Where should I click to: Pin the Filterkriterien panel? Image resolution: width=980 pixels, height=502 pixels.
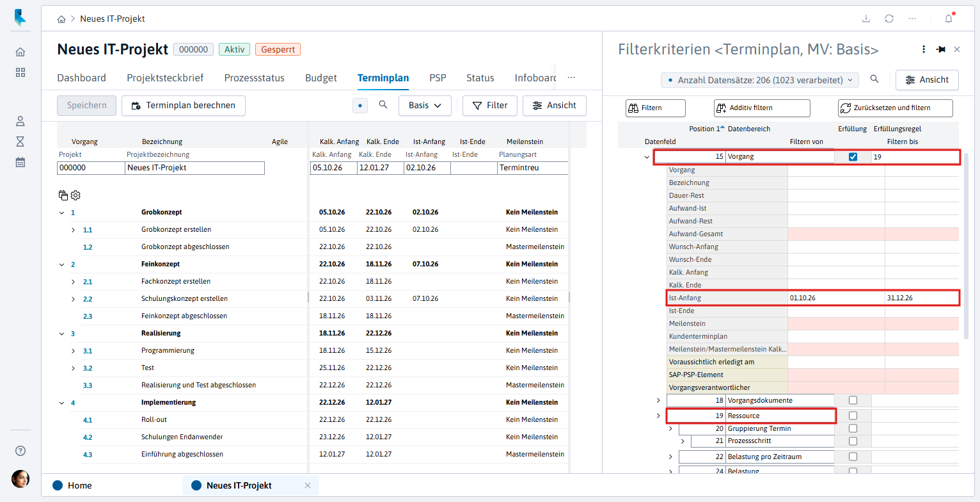tap(941, 49)
